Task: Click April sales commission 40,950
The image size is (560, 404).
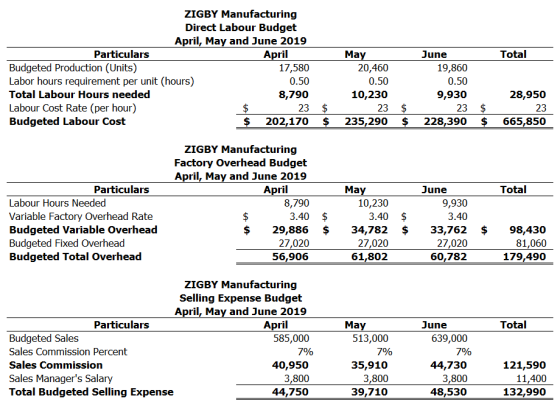Action: [290, 365]
